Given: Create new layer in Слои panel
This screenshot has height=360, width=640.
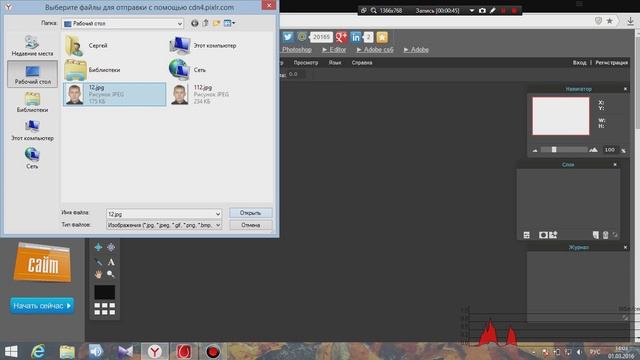Looking at the screenshot, I should (x=596, y=235).
